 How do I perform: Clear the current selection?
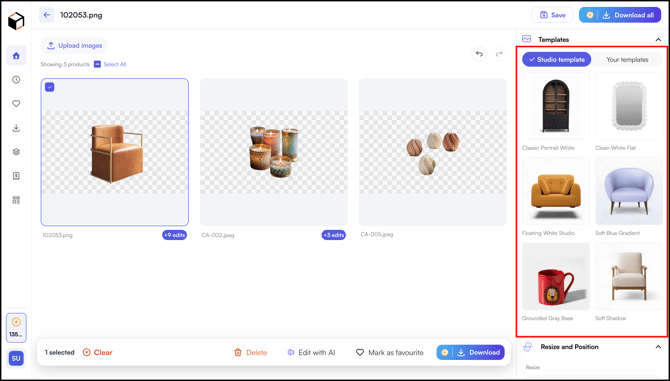pos(97,353)
